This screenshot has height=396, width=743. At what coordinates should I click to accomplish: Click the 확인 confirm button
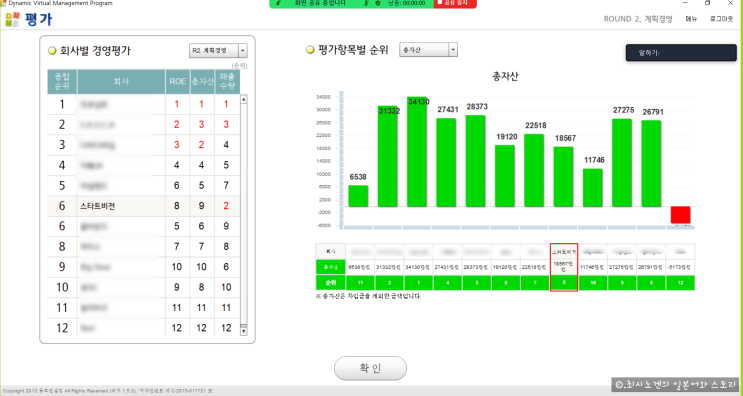click(370, 368)
